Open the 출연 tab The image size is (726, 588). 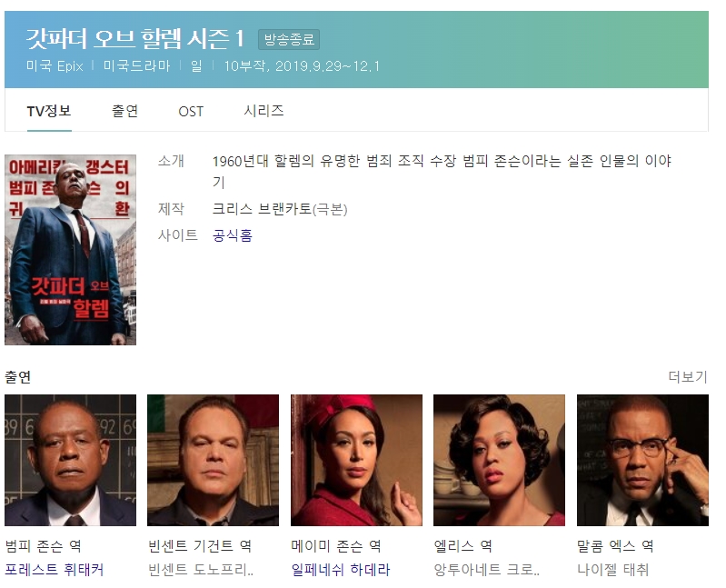(124, 111)
